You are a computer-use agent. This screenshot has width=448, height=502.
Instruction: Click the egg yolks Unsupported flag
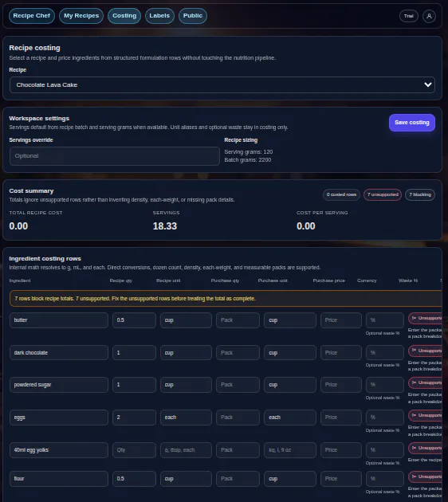tap(426, 448)
